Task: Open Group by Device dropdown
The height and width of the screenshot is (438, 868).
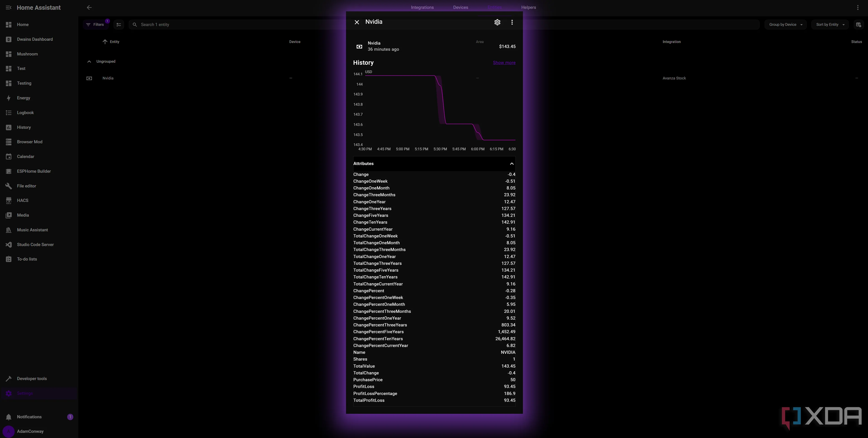Action: tap(785, 25)
